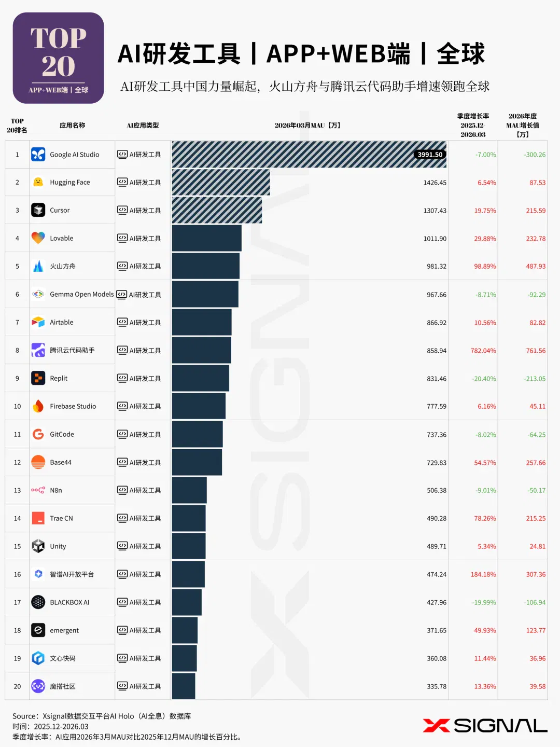
Task: Click the TOP 20 badge thumbnail
Action: tap(58, 58)
